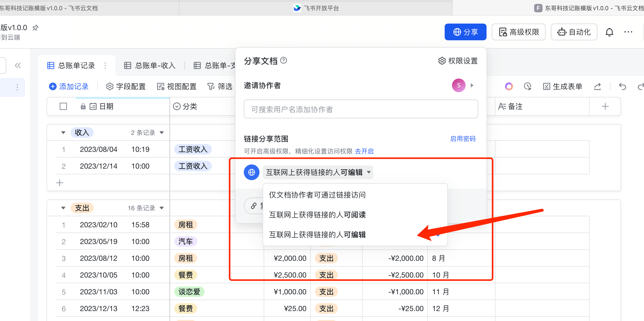Click the blue globe link-scope icon
Image resolution: width=644 pixels, height=321 pixels.
tap(251, 172)
